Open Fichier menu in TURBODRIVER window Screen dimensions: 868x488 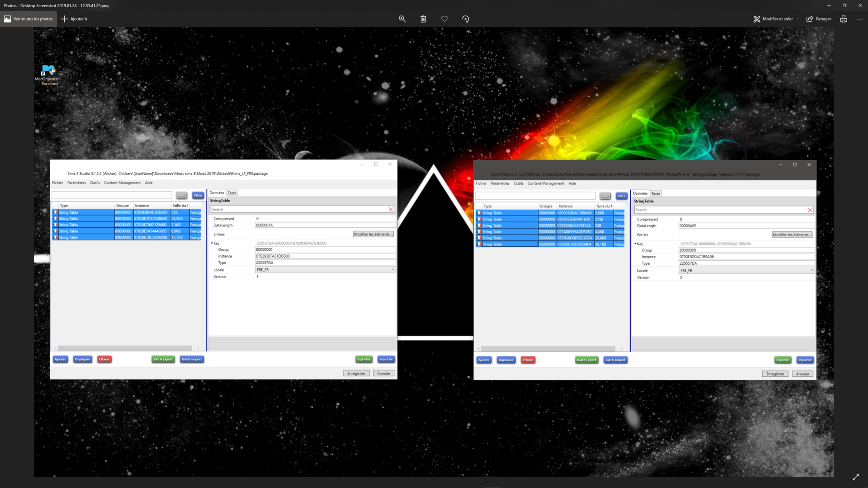481,183
